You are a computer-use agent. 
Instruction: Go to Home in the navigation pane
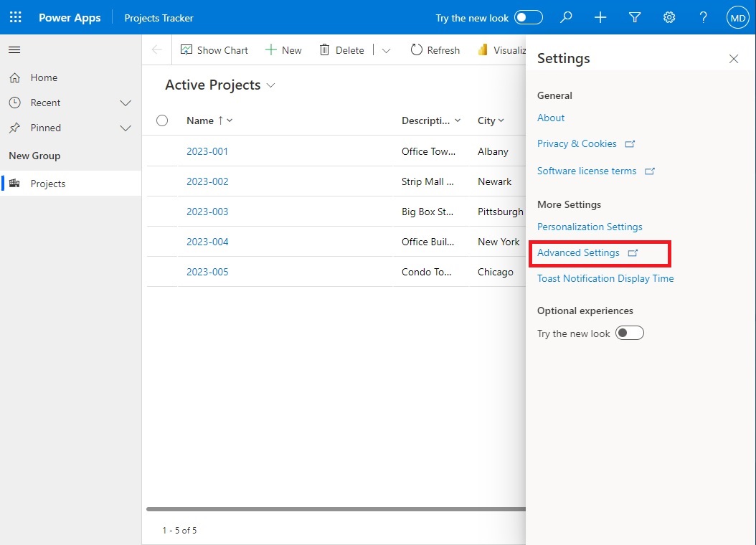tap(43, 77)
